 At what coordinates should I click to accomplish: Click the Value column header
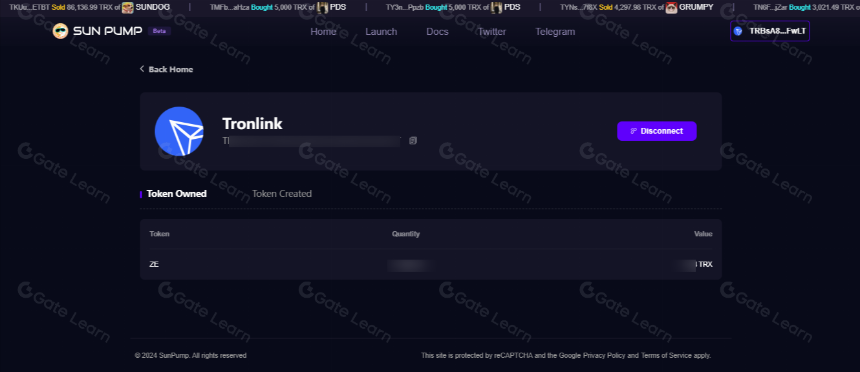703,234
